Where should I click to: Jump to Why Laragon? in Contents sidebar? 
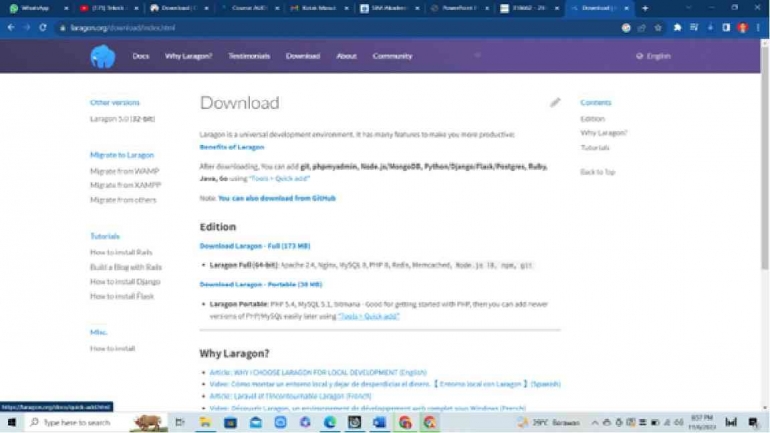click(x=604, y=133)
